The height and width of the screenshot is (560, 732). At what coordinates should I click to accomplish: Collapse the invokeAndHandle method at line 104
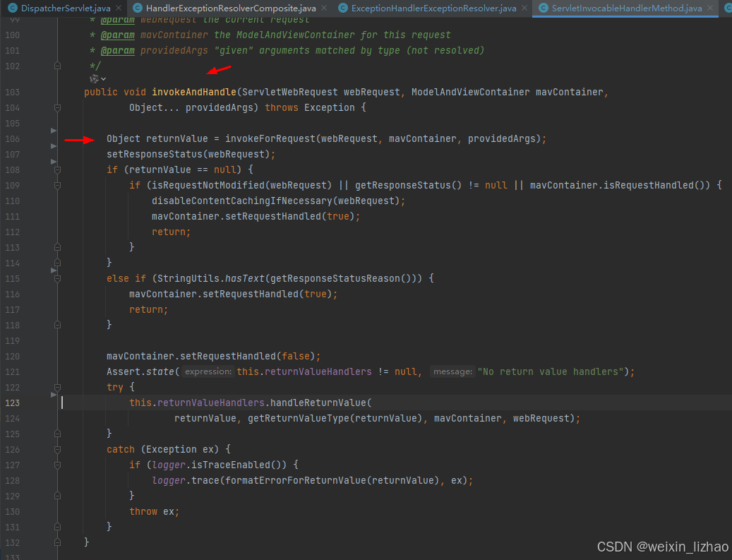pyautogui.click(x=57, y=108)
